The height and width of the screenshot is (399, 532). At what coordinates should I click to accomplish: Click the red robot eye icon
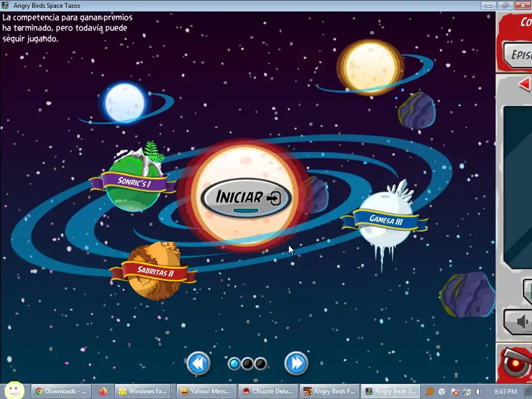(516, 364)
